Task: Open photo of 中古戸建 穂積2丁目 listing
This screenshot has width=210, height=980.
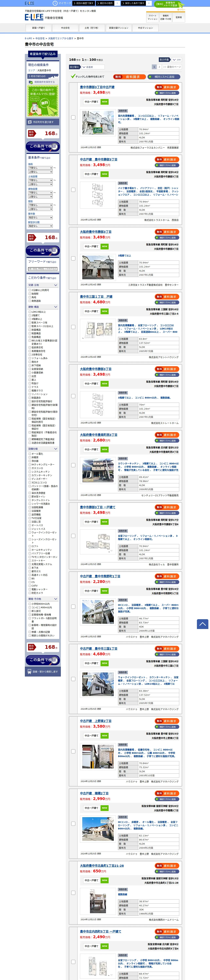Action: coord(98,829)
